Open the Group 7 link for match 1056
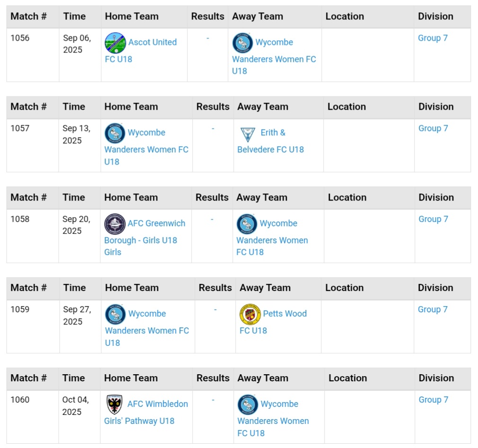This screenshot has width=478, height=448. [433, 38]
